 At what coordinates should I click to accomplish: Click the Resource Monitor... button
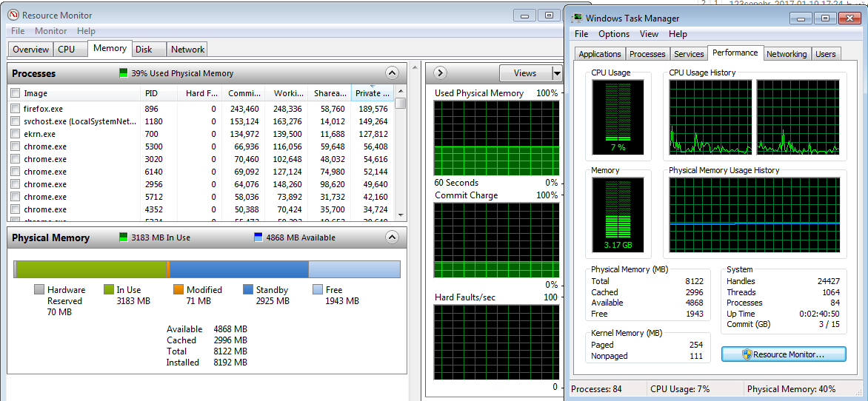pos(783,354)
